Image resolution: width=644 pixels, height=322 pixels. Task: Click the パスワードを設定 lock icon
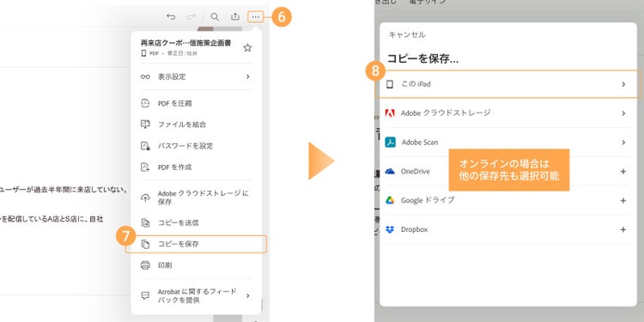tap(145, 146)
